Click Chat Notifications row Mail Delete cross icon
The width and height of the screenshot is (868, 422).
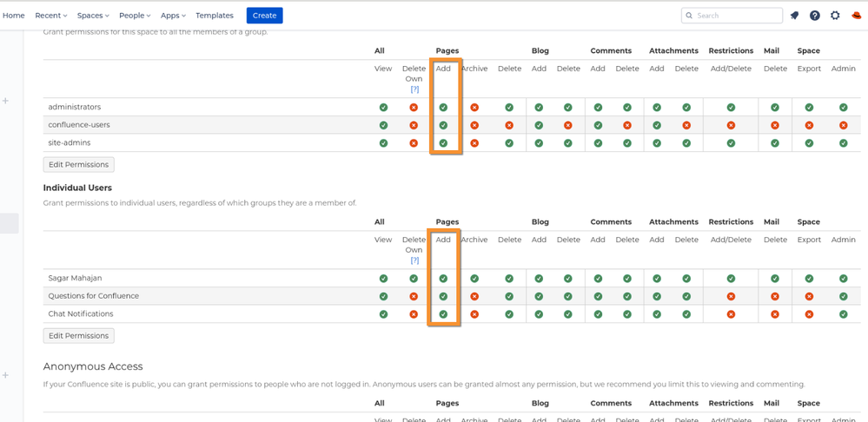[x=775, y=314]
